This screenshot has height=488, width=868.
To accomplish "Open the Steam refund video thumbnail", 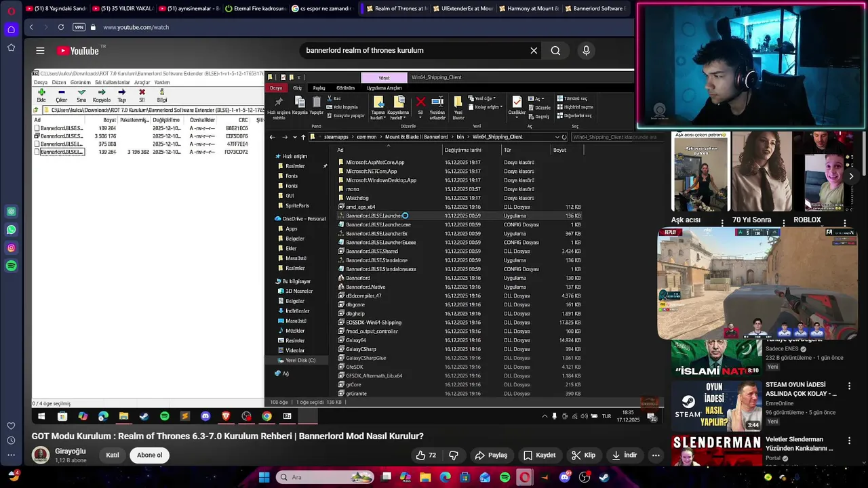I will pos(715,405).
